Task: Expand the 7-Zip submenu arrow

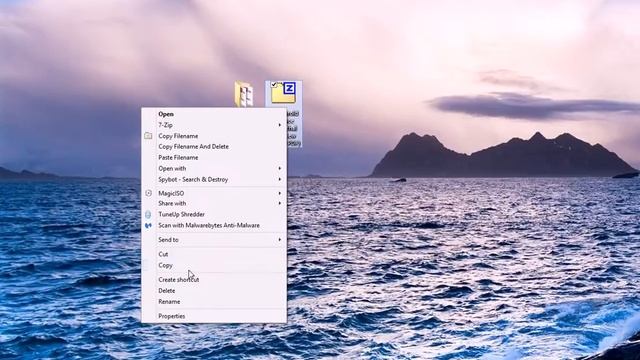Action: [280, 125]
